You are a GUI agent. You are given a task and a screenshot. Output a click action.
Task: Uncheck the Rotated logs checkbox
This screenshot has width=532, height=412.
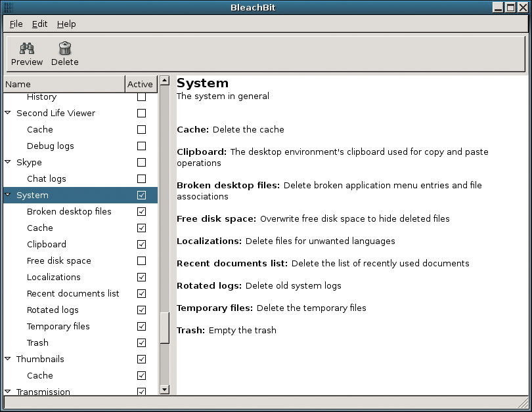click(x=141, y=310)
